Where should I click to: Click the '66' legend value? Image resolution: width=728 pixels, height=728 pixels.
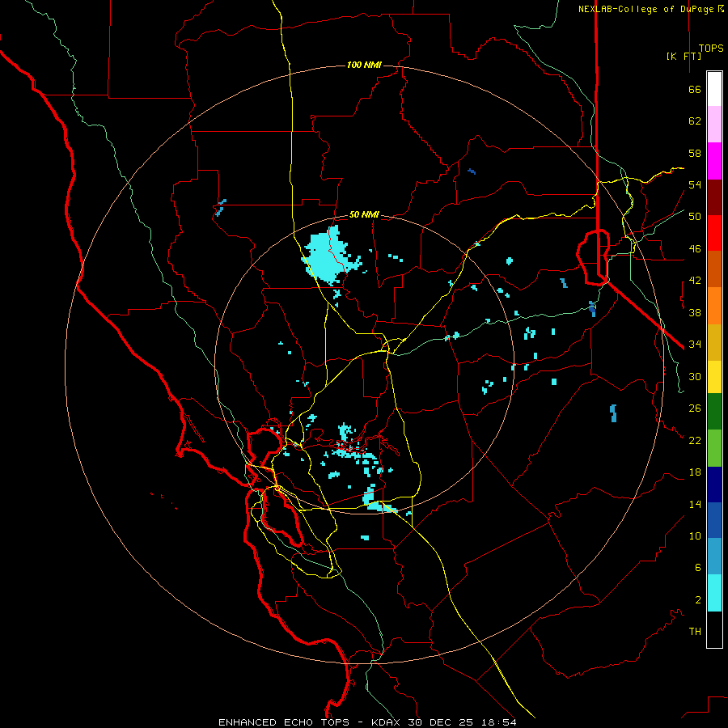[695, 89]
